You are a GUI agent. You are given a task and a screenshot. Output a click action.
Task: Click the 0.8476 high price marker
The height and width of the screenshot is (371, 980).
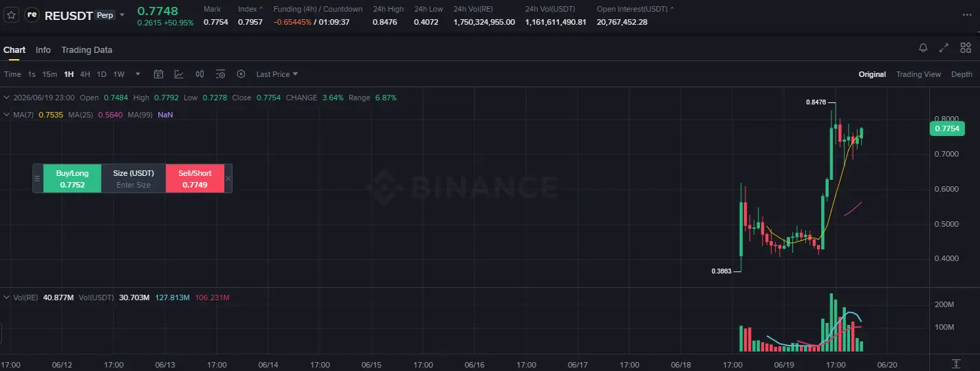tap(816, 102)
